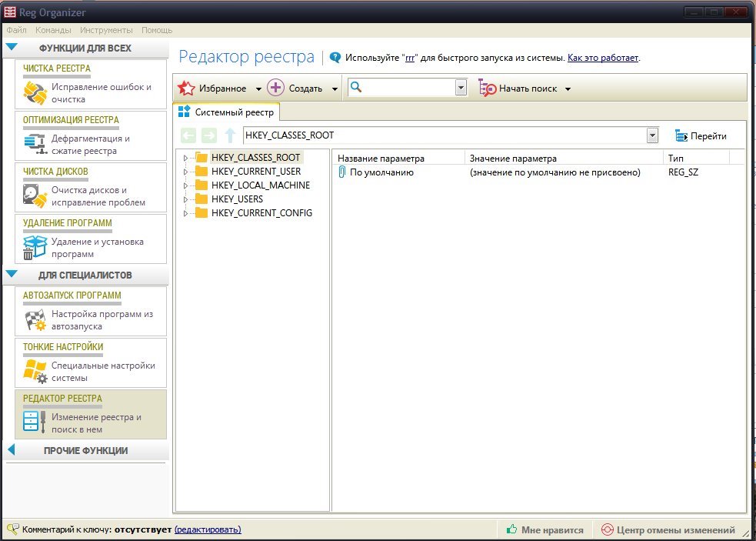756x541 pixels.
Task: Click the Start search tree icon
Action: click(x=487, y=88)
